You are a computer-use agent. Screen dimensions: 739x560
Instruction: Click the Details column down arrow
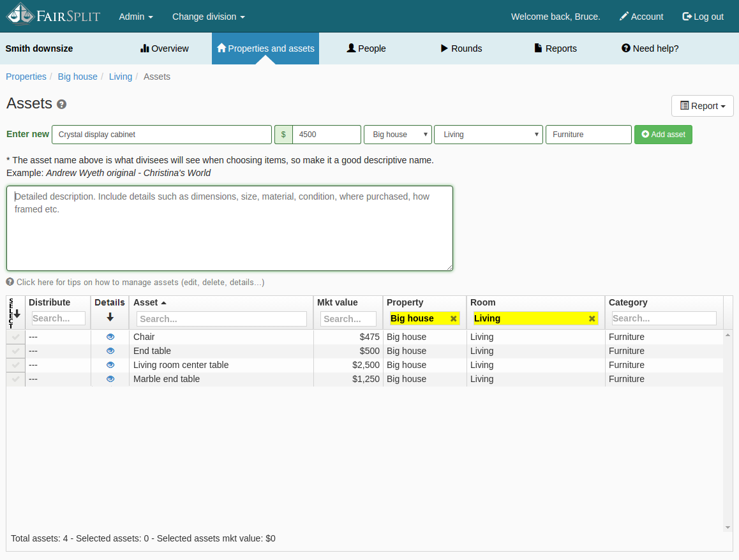tap(110, 317)
